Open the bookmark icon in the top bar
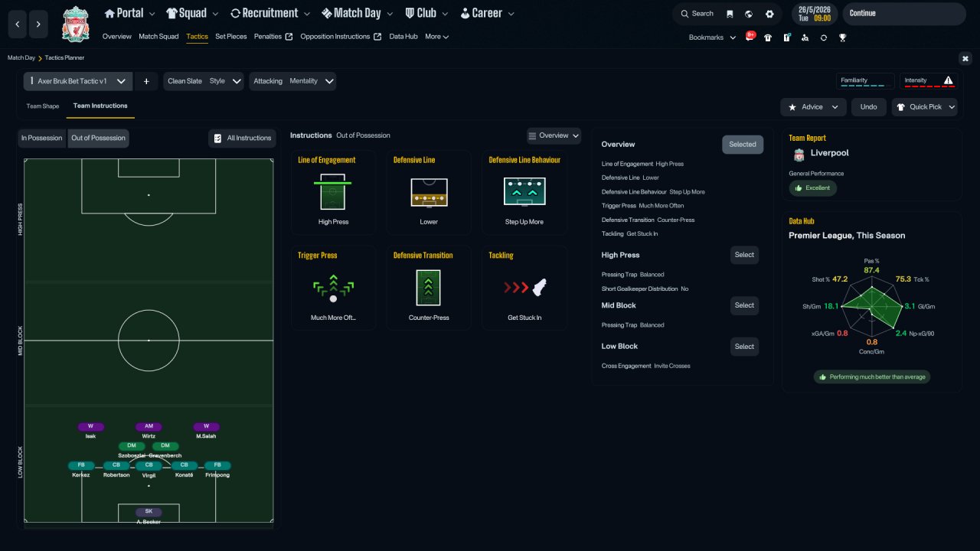The image size is (980, 551). pos(730,14)
